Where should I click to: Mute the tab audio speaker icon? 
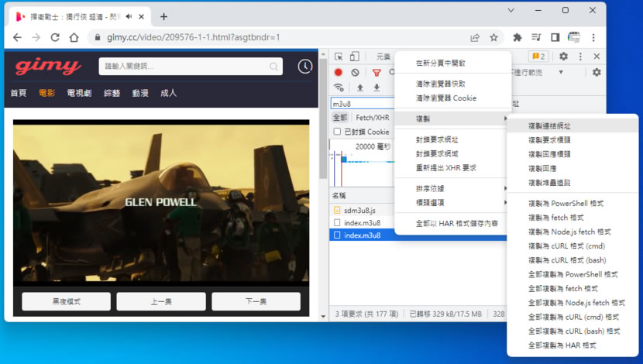coord(129,16)
